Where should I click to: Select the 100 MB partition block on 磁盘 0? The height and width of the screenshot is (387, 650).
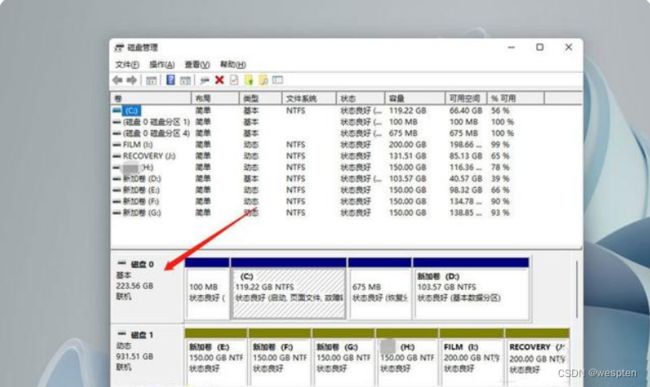(207, 288)
